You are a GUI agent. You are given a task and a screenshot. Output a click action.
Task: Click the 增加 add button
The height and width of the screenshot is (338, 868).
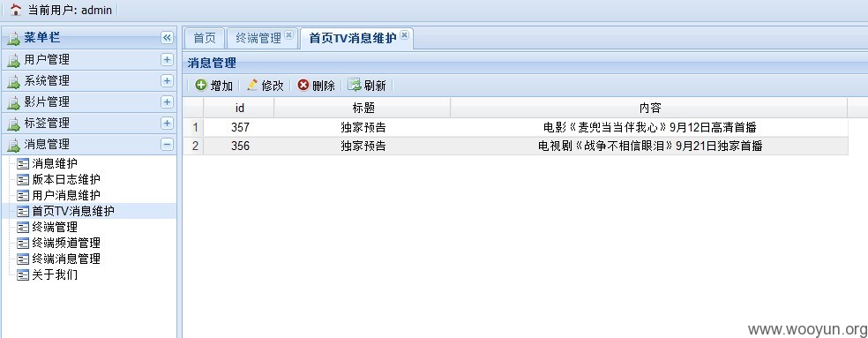[x=214, y=86]
